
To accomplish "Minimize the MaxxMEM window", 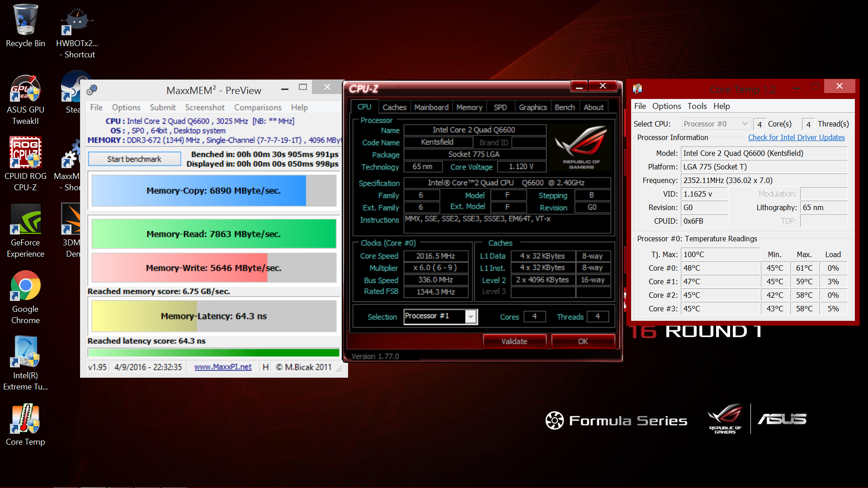I will click(x=285, y=89).
